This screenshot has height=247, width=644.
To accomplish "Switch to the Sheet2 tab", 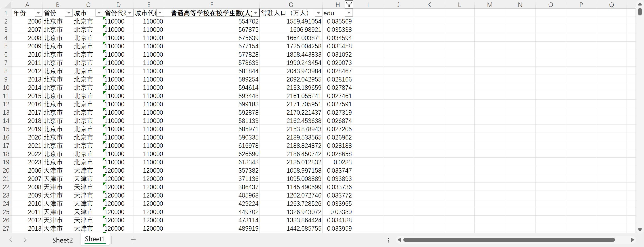I will (62, 240).
